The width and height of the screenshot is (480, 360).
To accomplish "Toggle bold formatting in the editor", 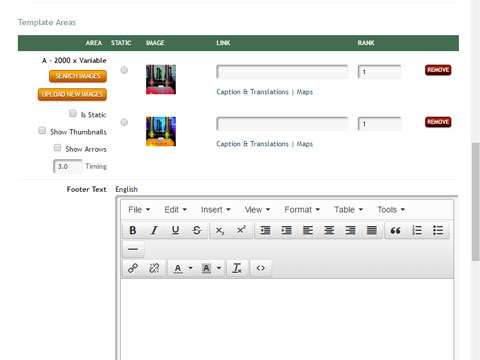I will point(133,230).
